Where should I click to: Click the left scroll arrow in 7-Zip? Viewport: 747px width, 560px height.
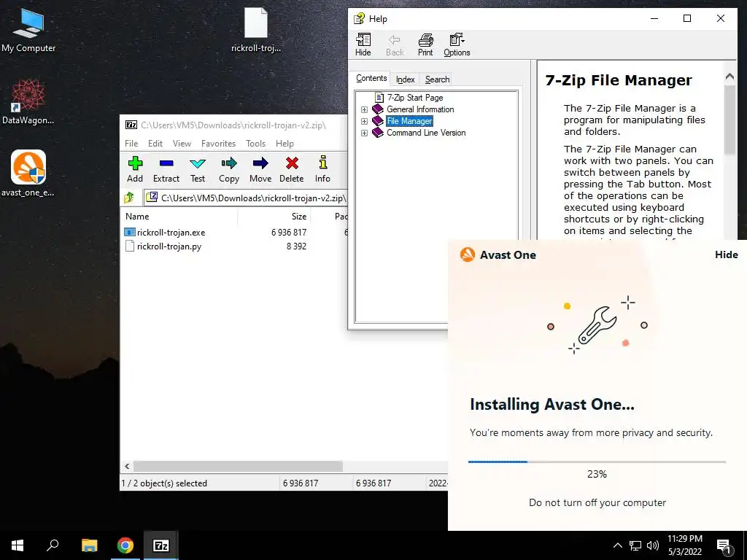pos(127,466)
